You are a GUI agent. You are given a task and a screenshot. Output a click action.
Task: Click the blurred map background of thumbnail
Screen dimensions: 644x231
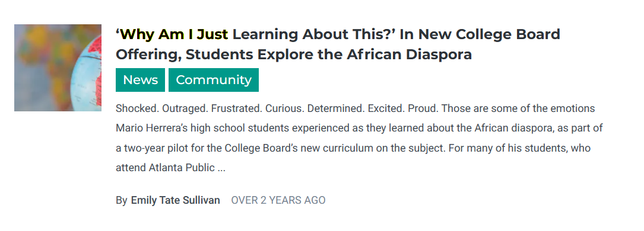coord(45,66)
